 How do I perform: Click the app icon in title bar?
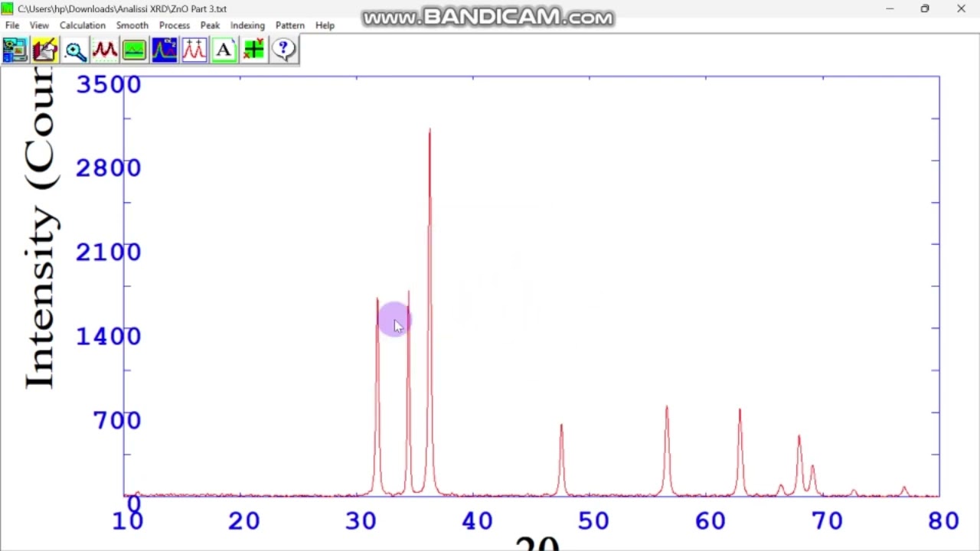coord(8,8)
